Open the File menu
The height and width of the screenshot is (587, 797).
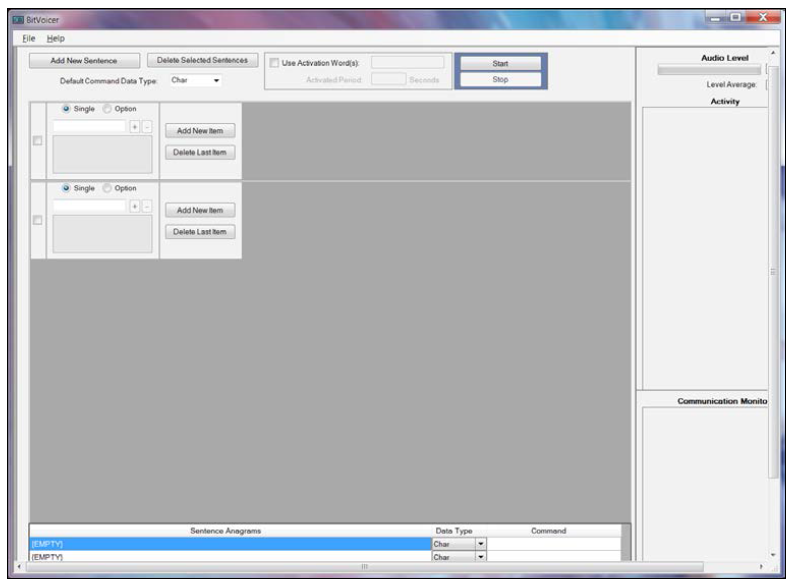[x=29, y=38]
